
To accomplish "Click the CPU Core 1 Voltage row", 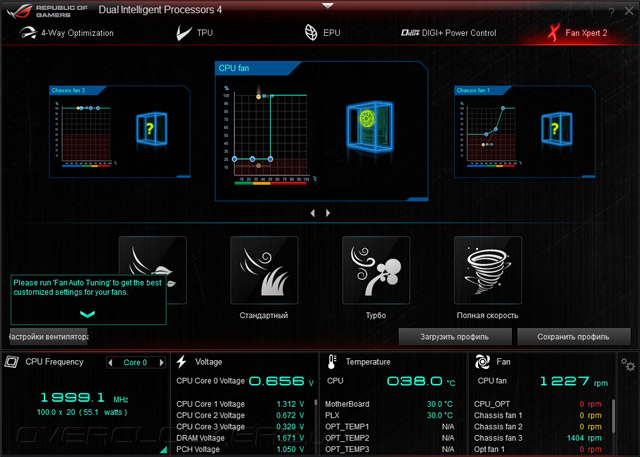I will [240, 404].
